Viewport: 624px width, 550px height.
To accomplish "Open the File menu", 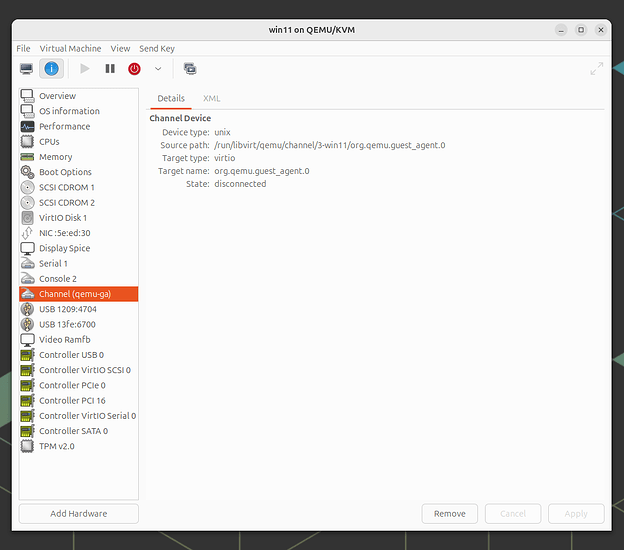I will coord(23,49).
